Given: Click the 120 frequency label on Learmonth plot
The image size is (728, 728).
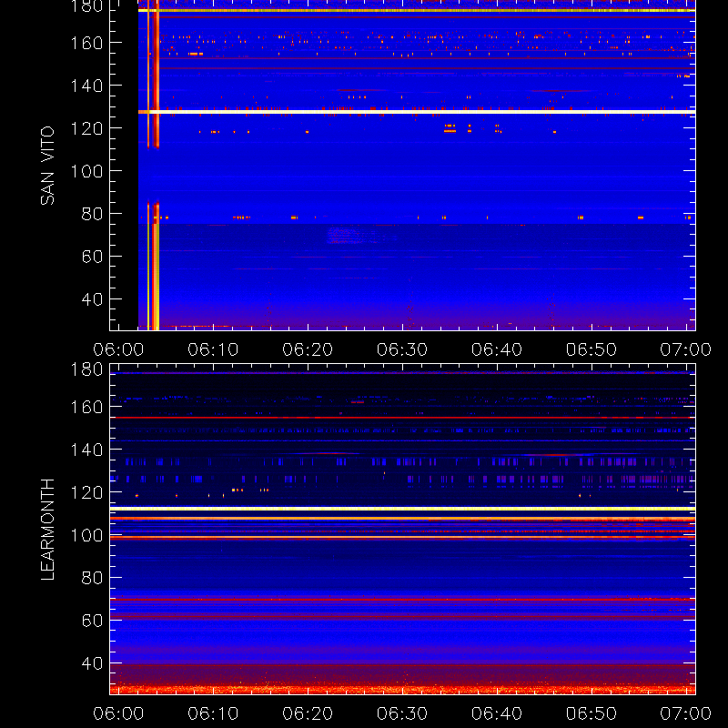Looking at the screenshot, I should click(x=86, y=492).
